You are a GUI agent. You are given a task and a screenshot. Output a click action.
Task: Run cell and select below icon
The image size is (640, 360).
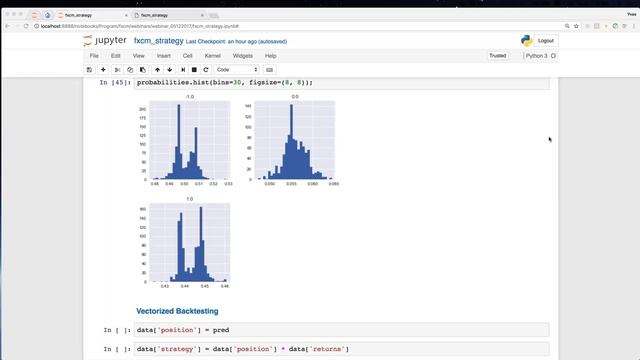(183, 70)
